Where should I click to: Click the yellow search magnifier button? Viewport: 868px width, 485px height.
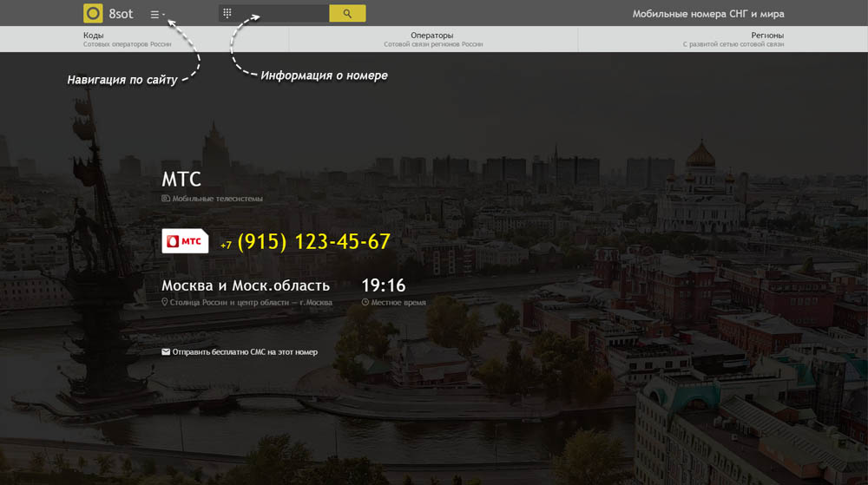pos(347,13)
